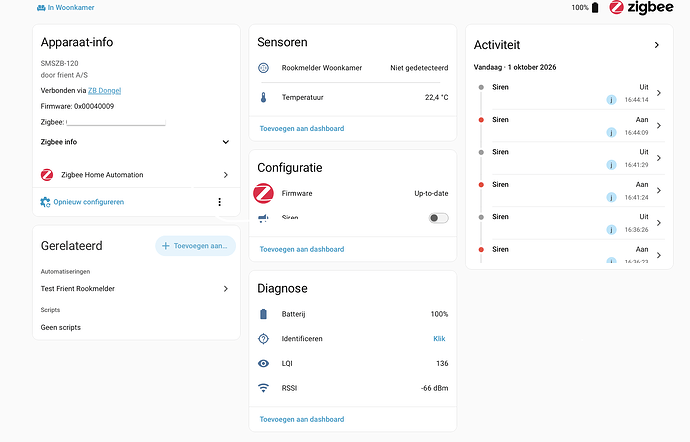Click the smoke detector icon for Rookmelder Woonkamer
690x442 pixels.
point(263,68)
